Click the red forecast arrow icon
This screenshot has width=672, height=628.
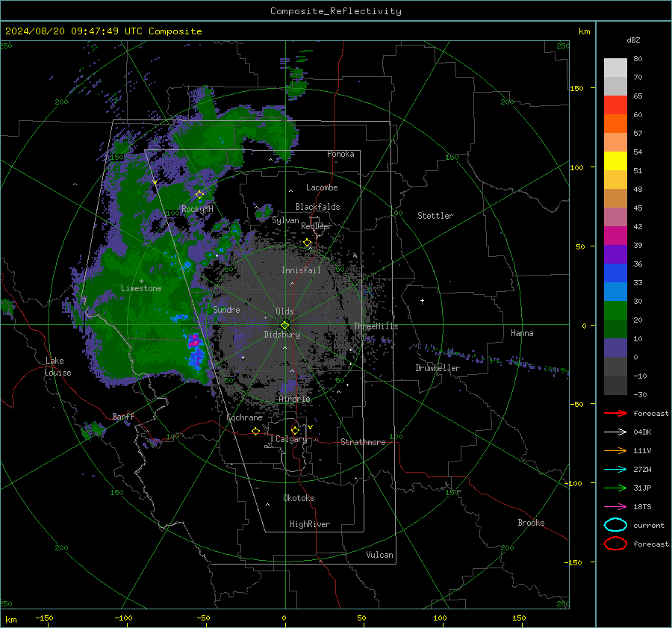tap(615, 413)
